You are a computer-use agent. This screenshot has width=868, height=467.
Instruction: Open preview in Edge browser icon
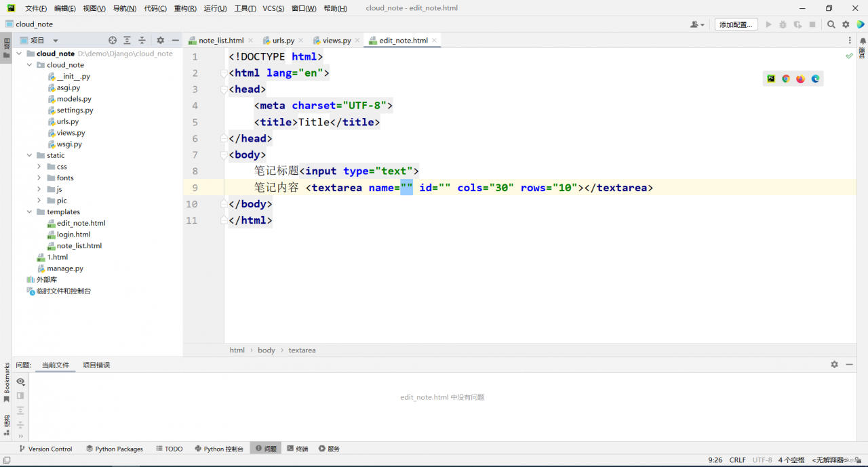click(x=816, y=79)
